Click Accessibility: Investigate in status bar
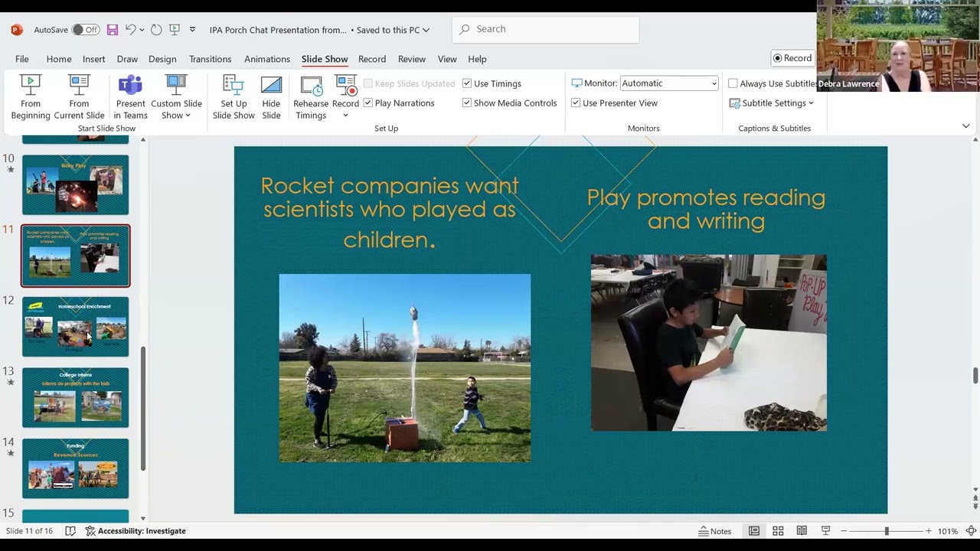The image size is (980, 551). 136,531
